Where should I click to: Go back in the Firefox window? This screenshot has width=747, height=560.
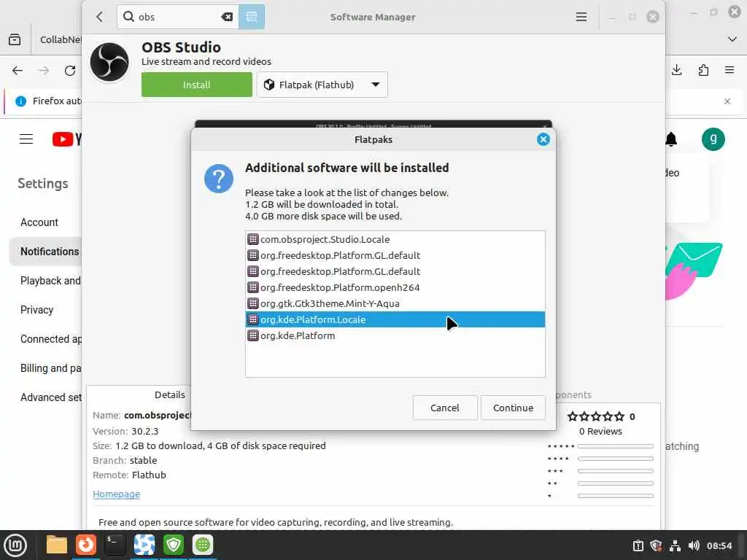(x=18, y=71)
